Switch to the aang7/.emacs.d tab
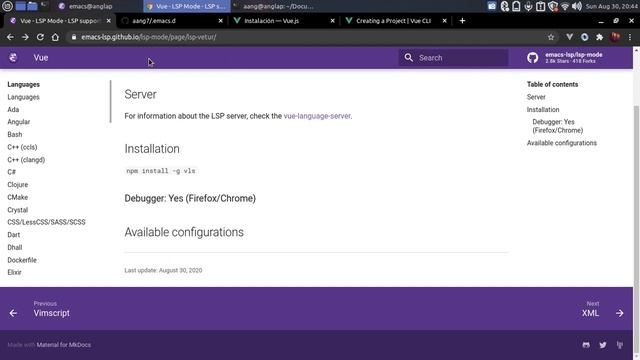The image size is (640, 360). click(x=171, y=21)
